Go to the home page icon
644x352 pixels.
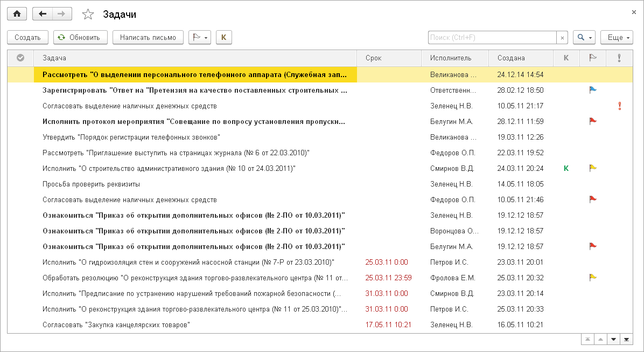pyautogui.click(x=17, y=14)
